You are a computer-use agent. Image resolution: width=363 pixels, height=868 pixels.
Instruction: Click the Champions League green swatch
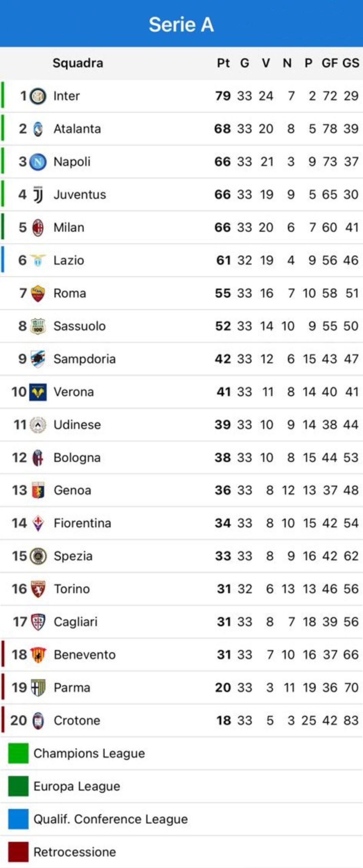(x=18, y=753)
